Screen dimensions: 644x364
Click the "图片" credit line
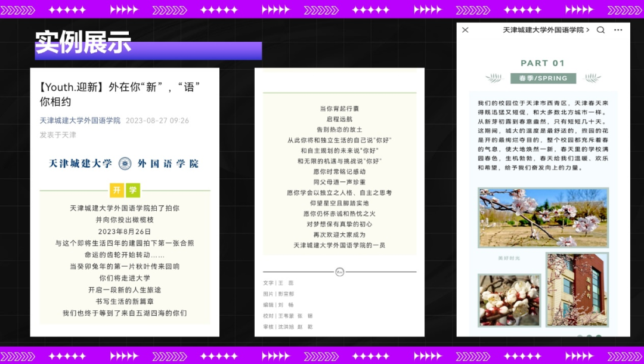[x=278, y=294]
